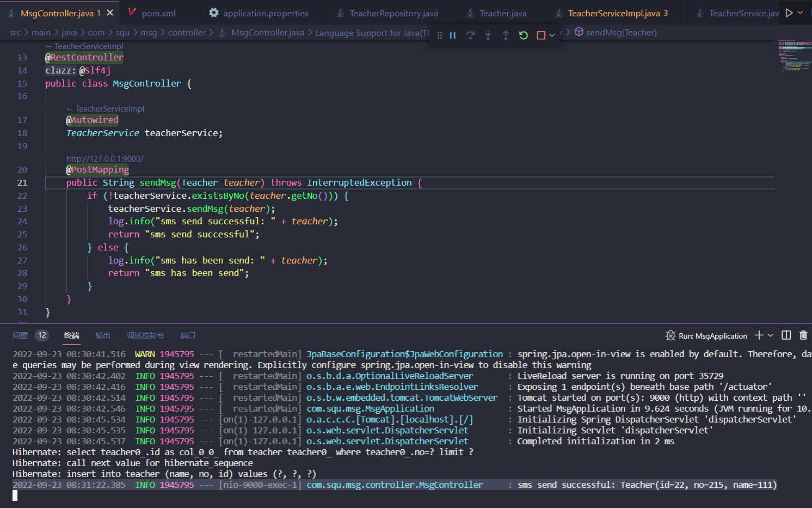Add a new terminal with plus icon
This screenshot has width=812, height=508.
point(759,335)
